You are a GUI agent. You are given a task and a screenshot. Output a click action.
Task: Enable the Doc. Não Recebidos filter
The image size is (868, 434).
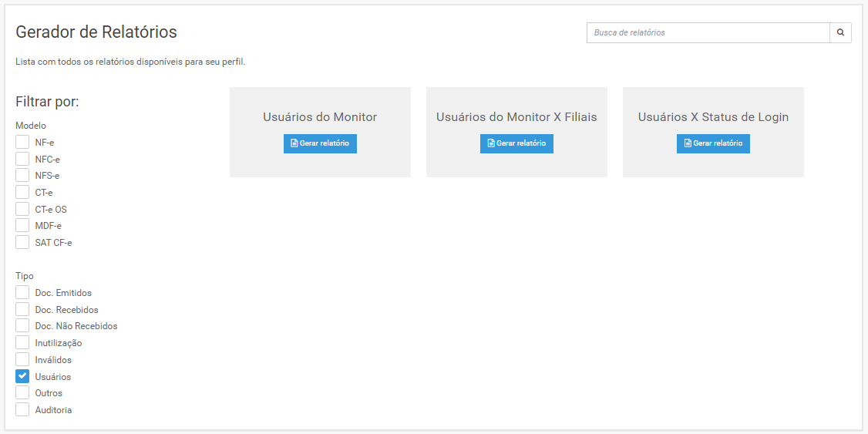click(x=22, y=326)
